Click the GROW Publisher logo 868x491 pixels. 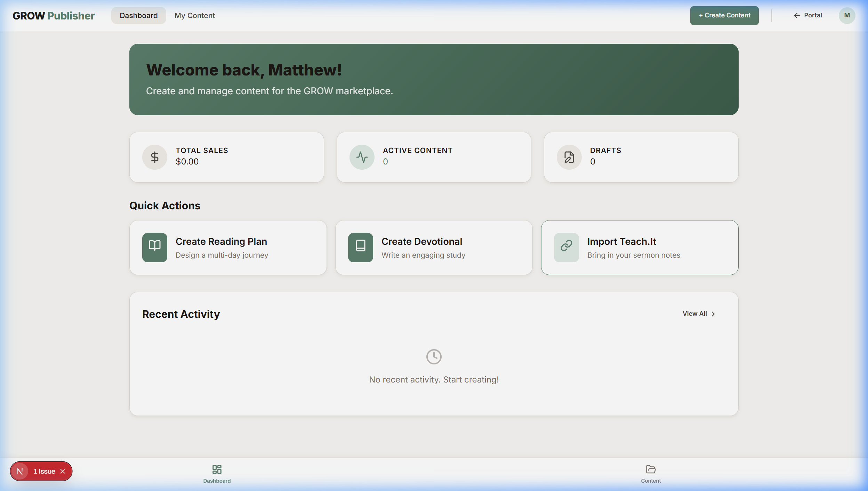coord(54,15)
